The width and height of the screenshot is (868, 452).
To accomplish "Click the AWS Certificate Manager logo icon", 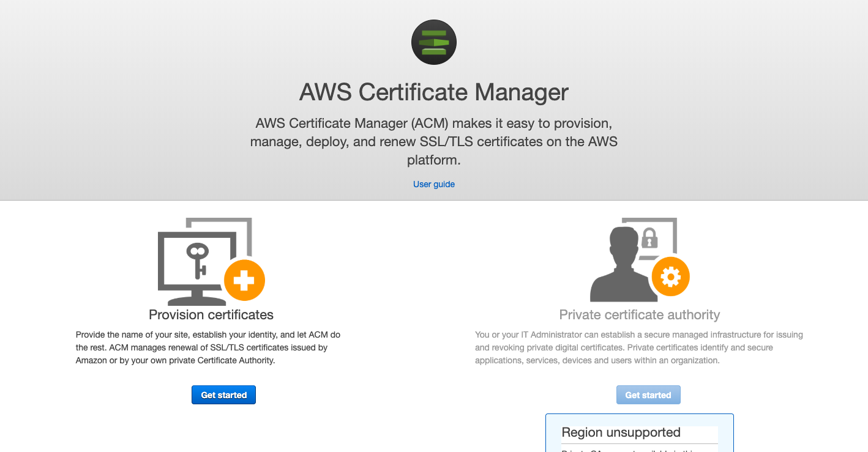I will point(434,42).
